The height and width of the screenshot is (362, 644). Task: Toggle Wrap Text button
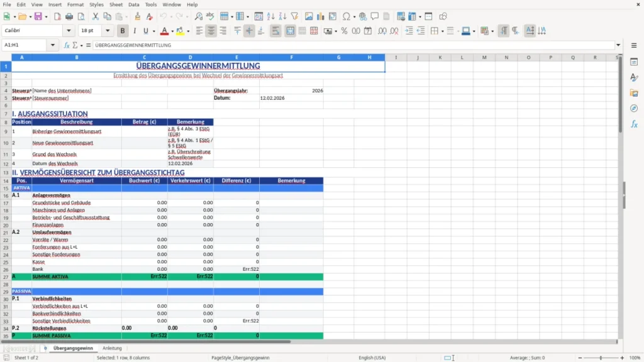coord(275,31)
